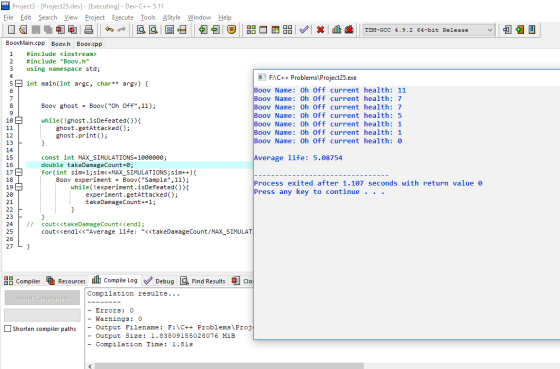The width and height of the screenshot is (560, 369).
Task: Open the Window menu
Action: pos(199,18)
